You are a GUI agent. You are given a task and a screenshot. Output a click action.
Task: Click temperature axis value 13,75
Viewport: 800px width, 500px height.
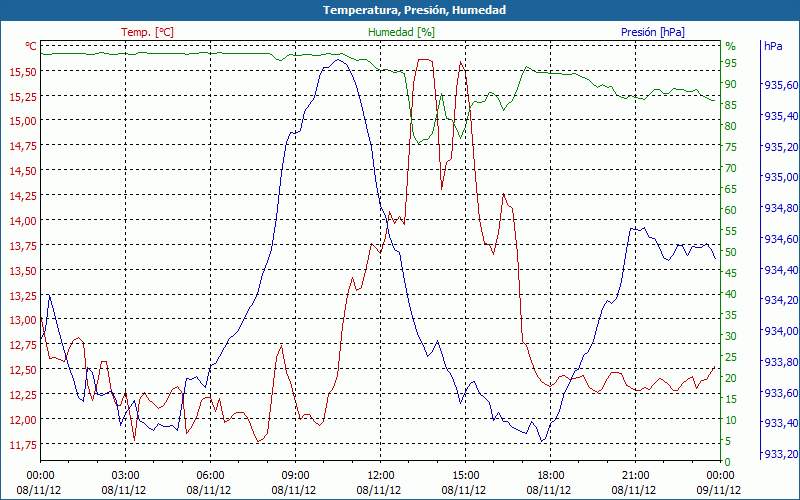(23, 246)
